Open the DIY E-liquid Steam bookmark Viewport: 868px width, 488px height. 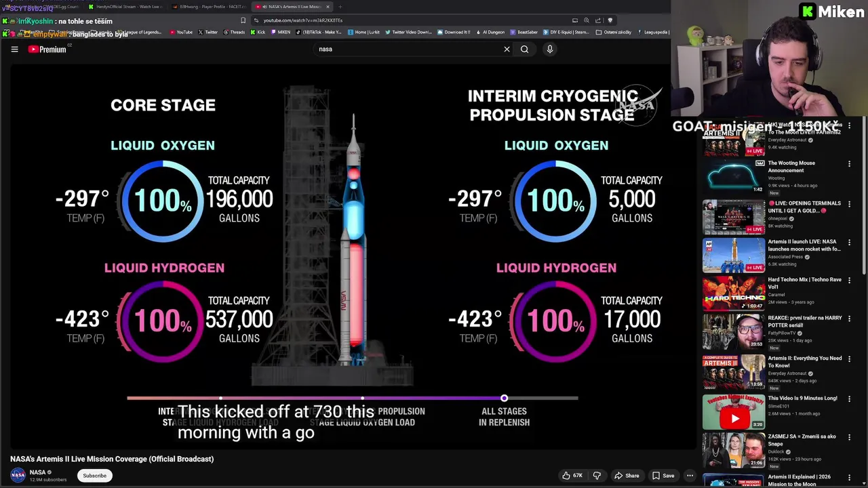(567, 32)
